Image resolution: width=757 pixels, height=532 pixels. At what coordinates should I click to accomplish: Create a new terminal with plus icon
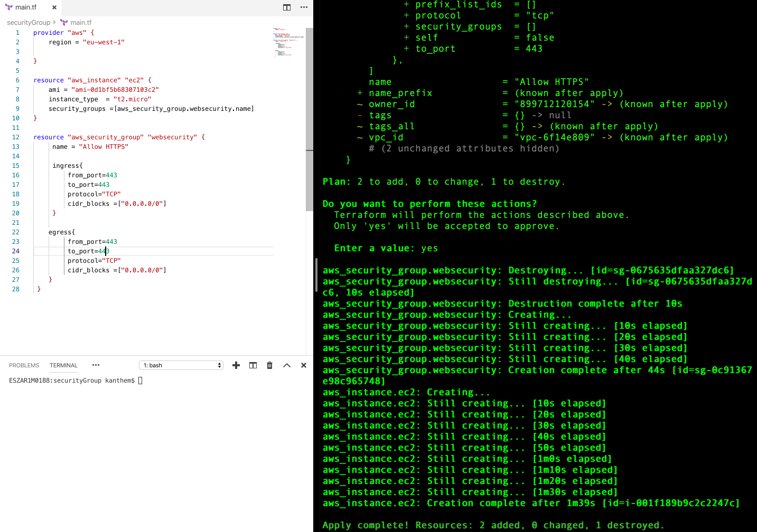[236, 365]
